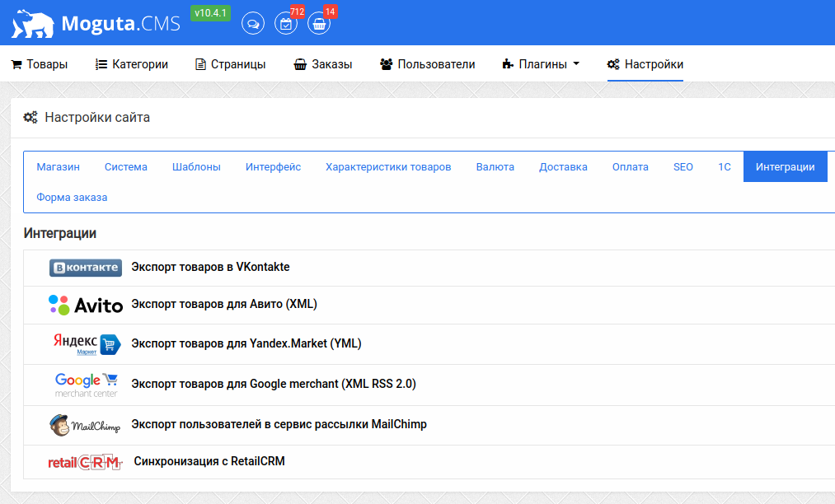Viewport: 835px width, 504px height.
Task: Click the Moguta.CMS bear logo
Action: (33, 23)
